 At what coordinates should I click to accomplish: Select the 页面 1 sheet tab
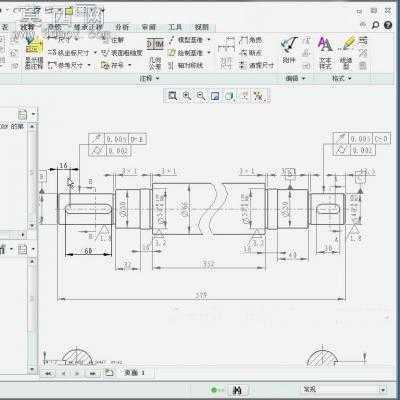coord(135,373)
